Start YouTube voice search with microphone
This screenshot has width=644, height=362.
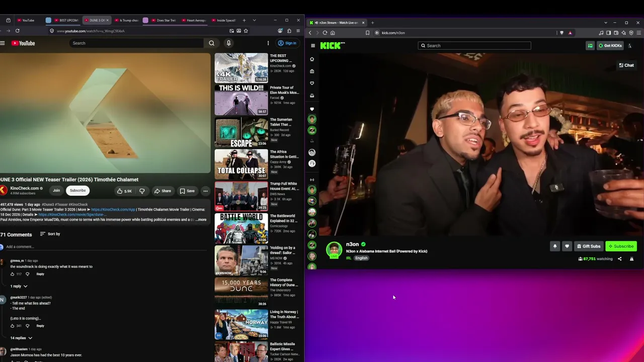click(228, 43)
